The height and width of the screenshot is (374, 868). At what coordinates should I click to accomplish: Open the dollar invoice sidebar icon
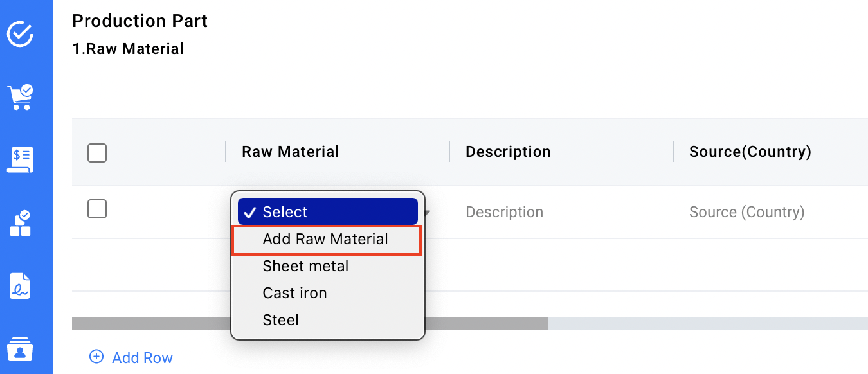20,160
